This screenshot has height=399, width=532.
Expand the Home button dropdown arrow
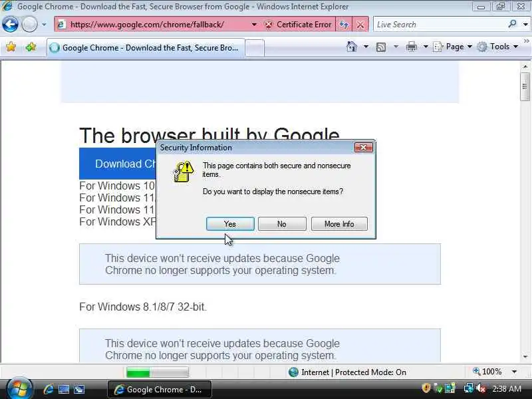click(x=366, y=47)
